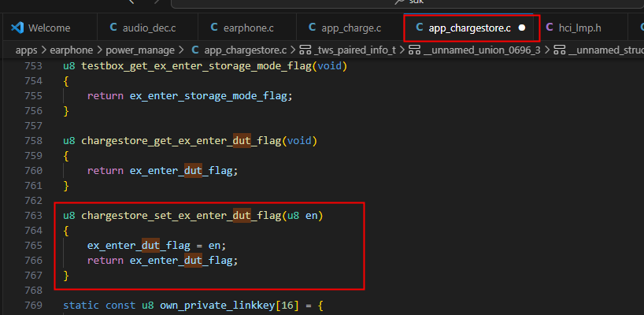
Task: Click 'ex_enter_dut_flag = en;' assignment on line 765
Action: click(x=157, y=246)
